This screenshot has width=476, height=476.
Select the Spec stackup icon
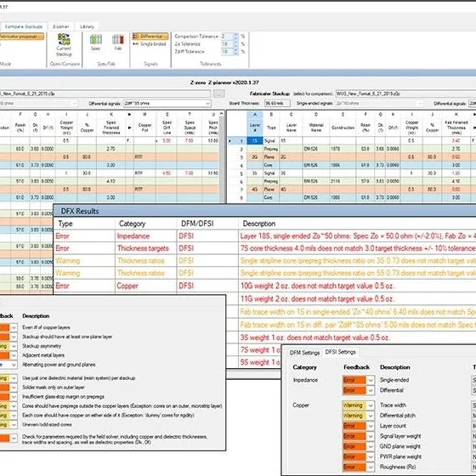pos(96,42)
